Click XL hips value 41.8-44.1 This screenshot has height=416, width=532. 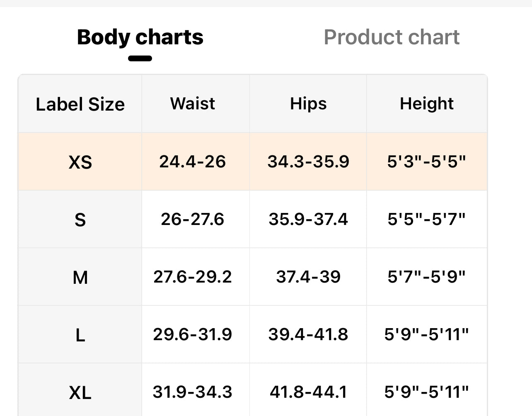[308, 392]
